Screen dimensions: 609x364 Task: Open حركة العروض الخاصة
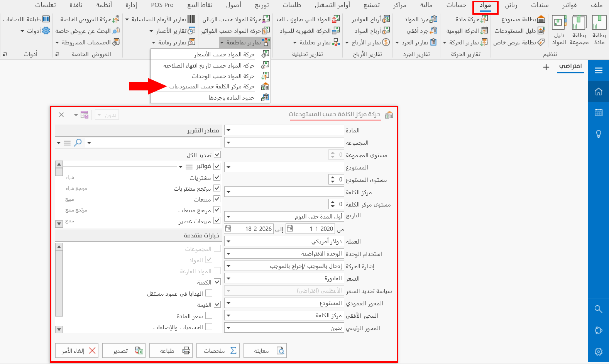[90, 19]
